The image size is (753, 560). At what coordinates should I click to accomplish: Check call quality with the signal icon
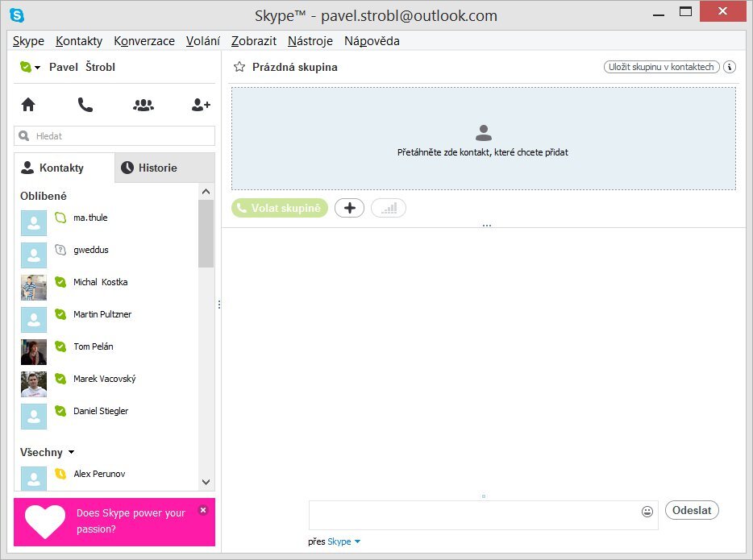click(x=389, y=207)
